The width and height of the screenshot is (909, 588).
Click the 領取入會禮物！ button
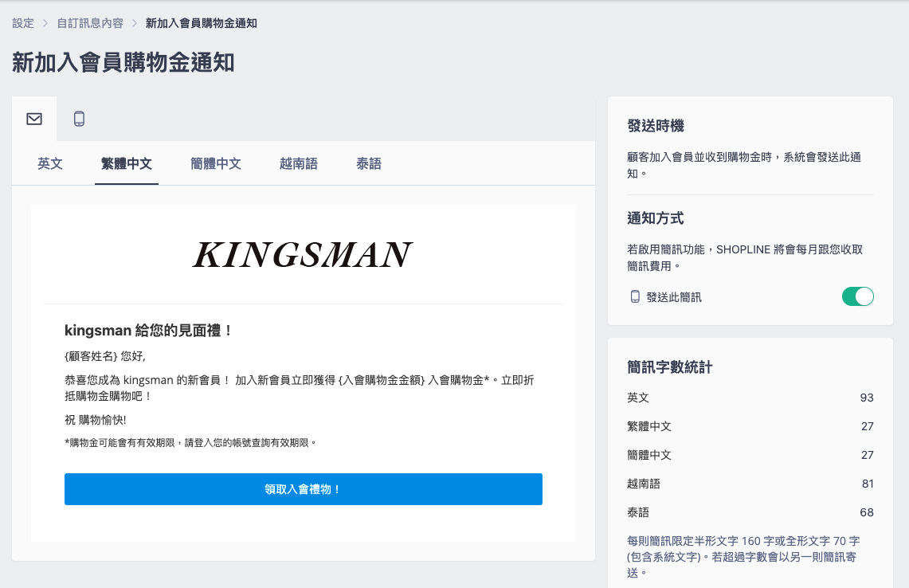[304, 489]
